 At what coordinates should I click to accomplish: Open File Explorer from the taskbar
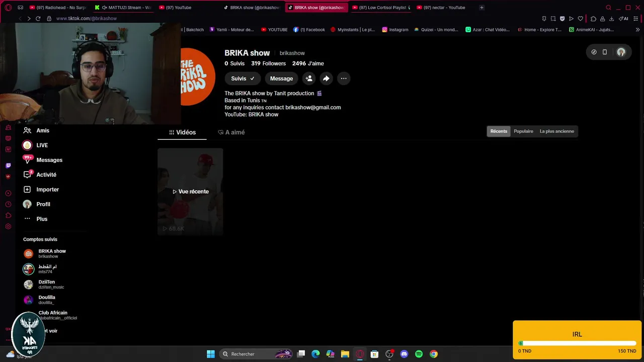[x=345, y=354]
